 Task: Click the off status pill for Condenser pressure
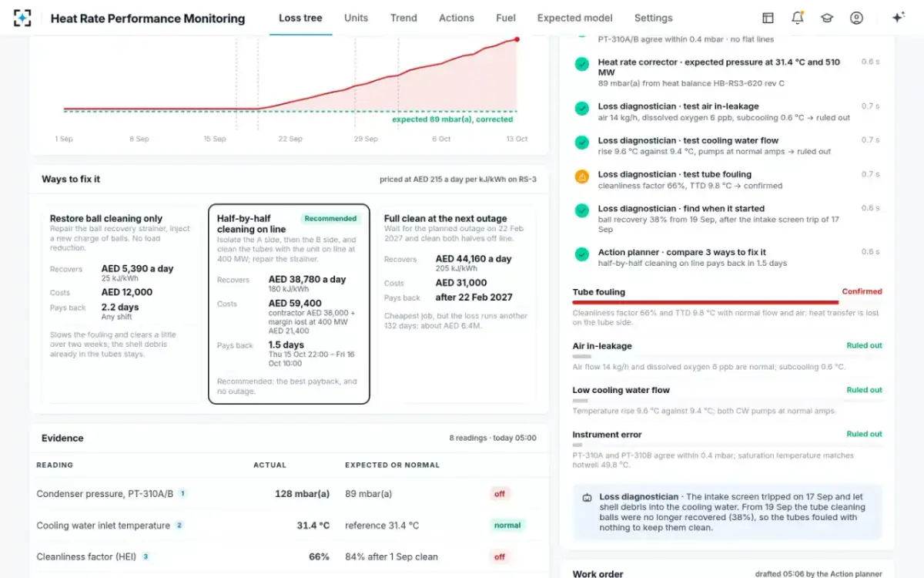click(500, 494)
